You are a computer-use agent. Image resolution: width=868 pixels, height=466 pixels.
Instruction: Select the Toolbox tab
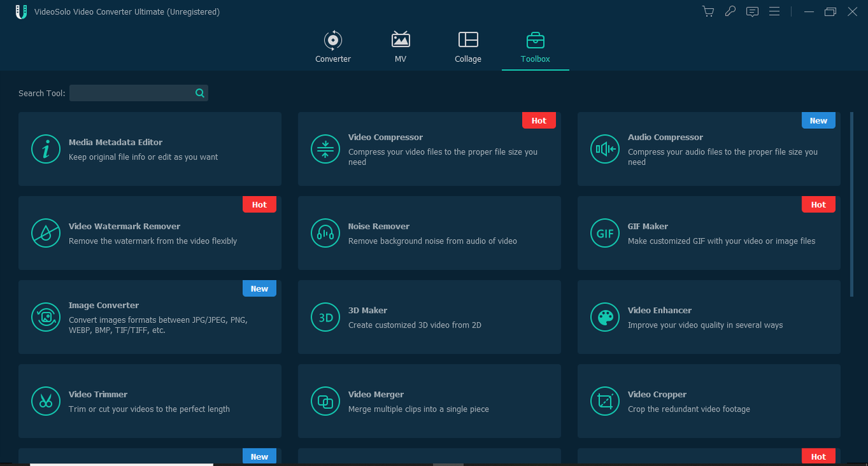pyautogui.click(x=535, y=47)
